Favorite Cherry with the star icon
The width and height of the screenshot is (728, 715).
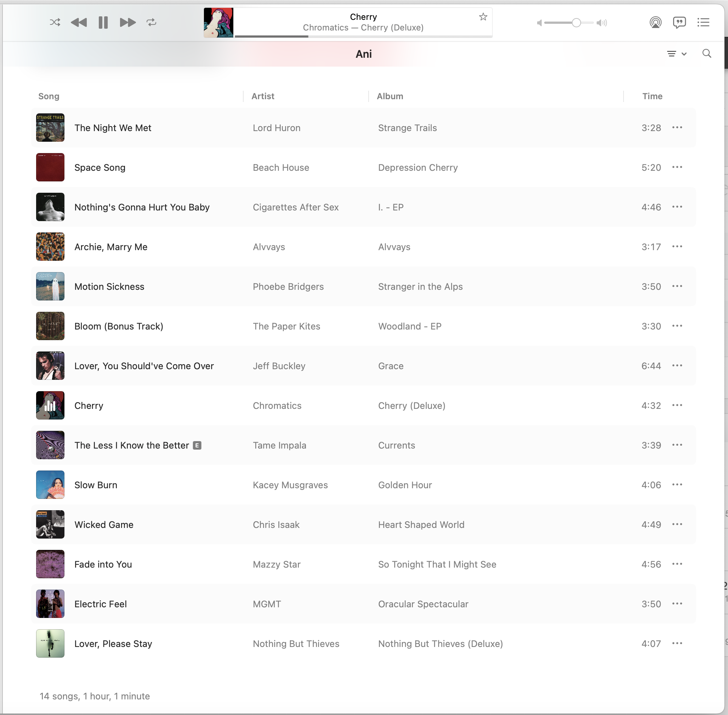(x=483, y=17)
